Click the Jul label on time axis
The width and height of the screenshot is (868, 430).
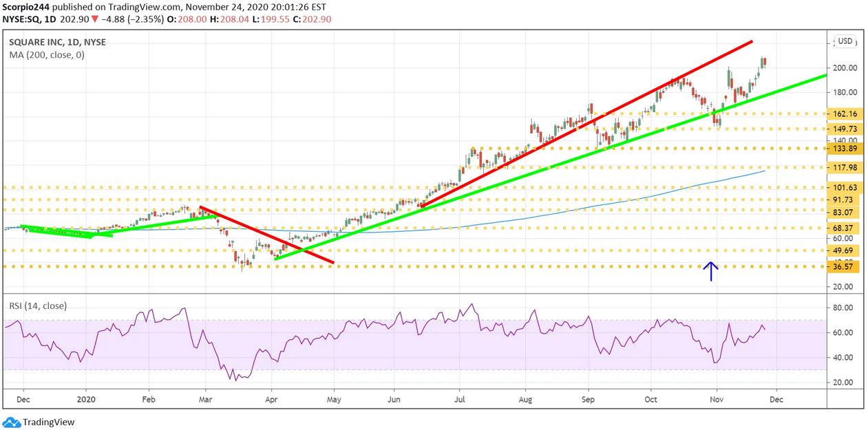pos(460,398)
